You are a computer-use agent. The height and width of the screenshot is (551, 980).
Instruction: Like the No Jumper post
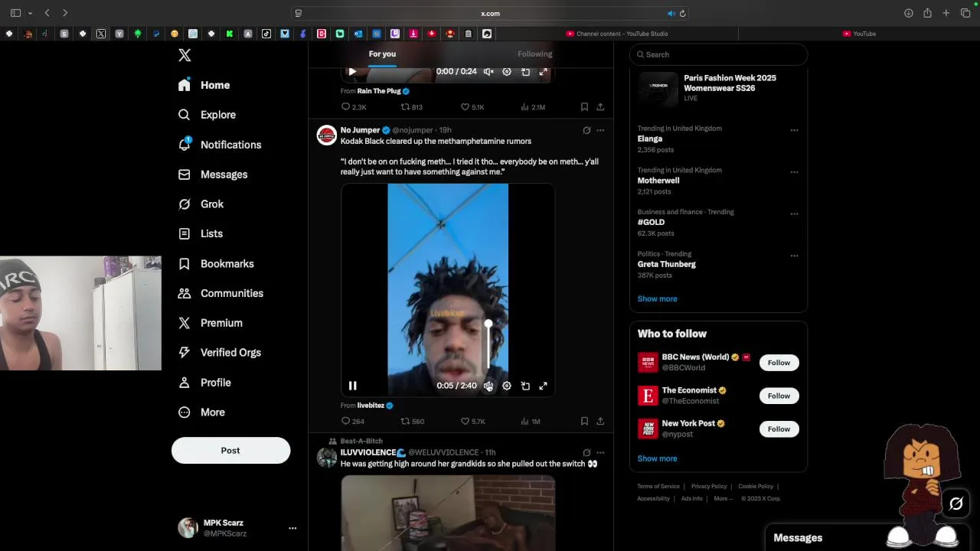point(472,422)
